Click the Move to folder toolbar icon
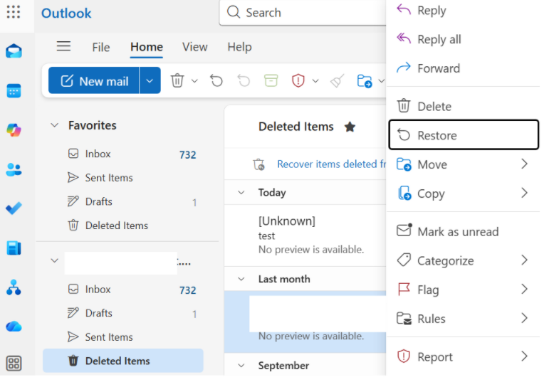The height and width of the screenshot is (392, 549). tap(365, 81)
